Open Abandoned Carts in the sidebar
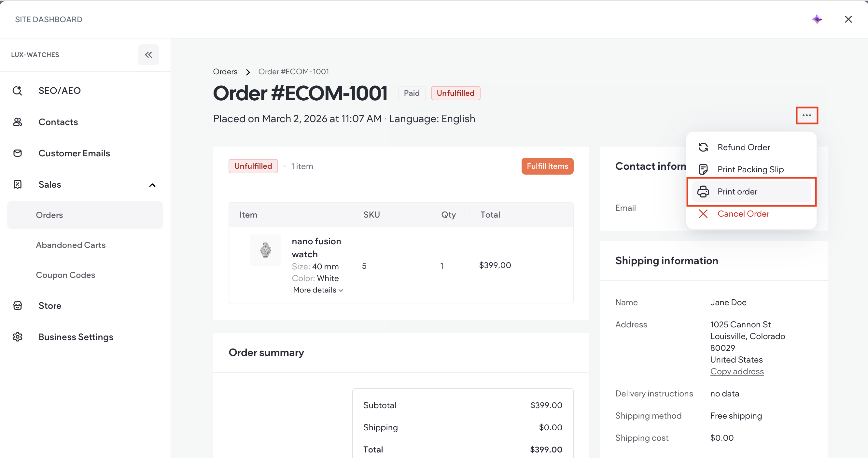Viewport: 868px width, 458px height. pos(71,245)
